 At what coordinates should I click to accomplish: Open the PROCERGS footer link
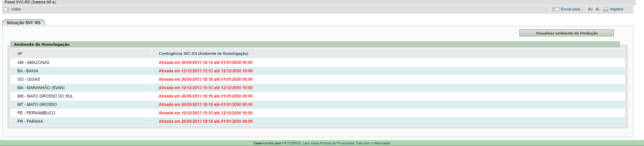[291, 143]
